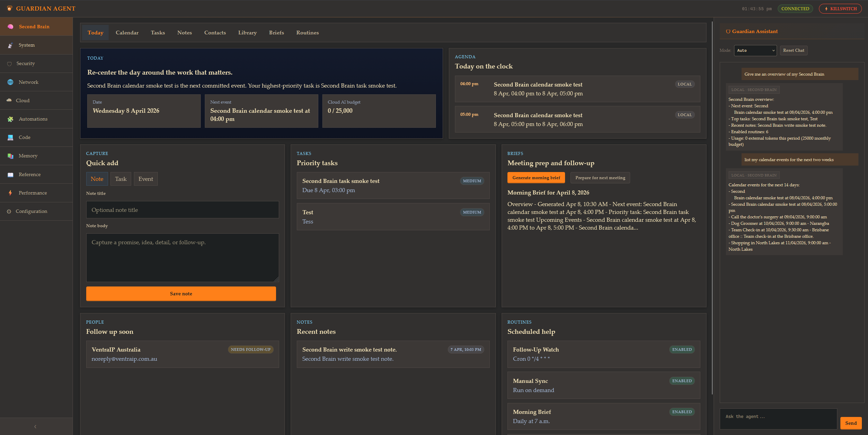The image size is (868, 435).
Task: Click the NEEDS FOLLOW-UP badge
Action: 250,349
